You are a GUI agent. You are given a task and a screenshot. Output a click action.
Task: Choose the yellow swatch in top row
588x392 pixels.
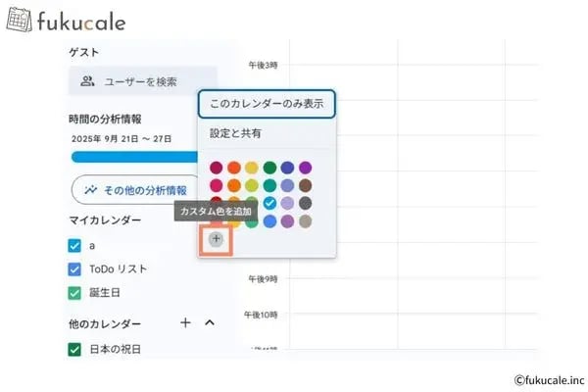(x=252, y=168)
